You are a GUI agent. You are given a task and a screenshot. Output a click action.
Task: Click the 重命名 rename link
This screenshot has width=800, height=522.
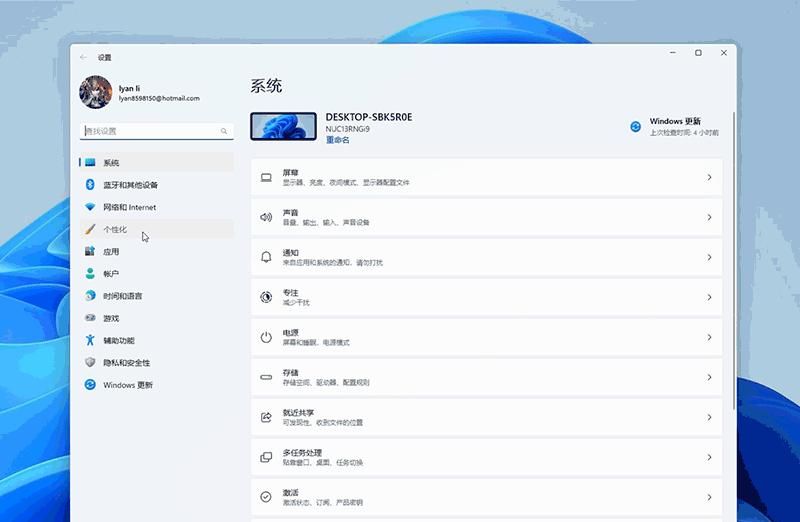(x=338, y=140)
